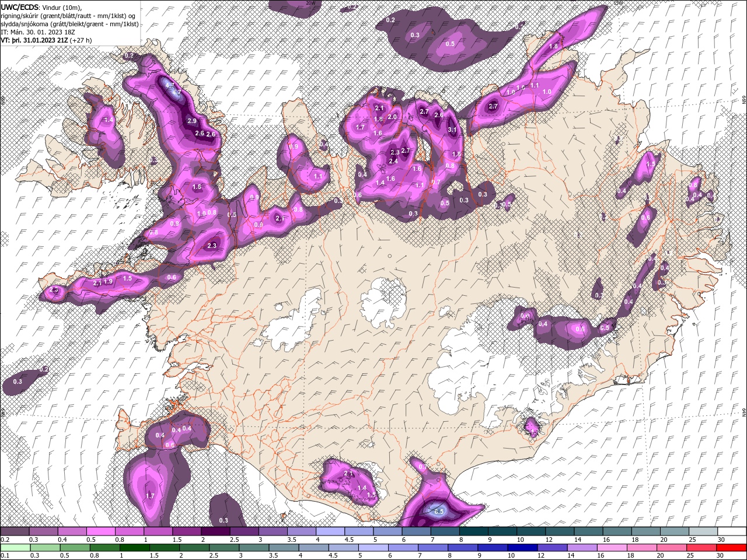Click the teal 14–16 snow legend swatch
The height and width of the screenshot is (560, 747).
(588, 531)
